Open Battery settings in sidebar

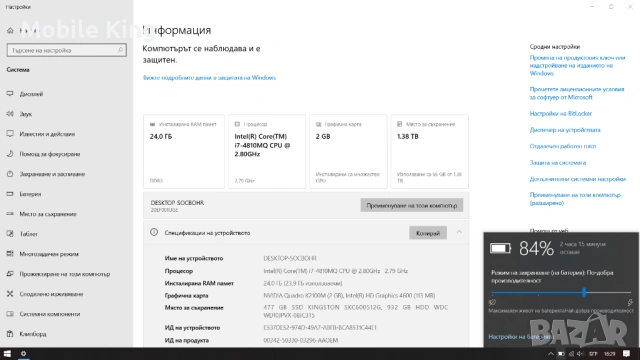click(x=30, y=194)
